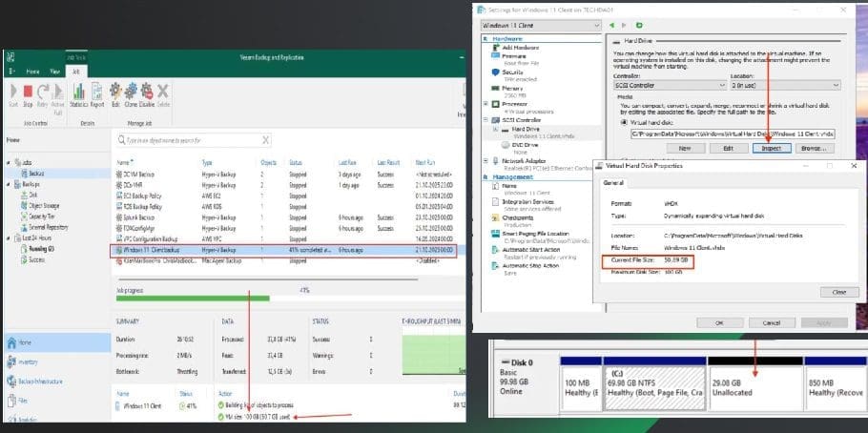The height and width of the screenshot is (433, 868).
Task: Collapse the Backups tree node in Veeam
Action: (x=9, y=184)
